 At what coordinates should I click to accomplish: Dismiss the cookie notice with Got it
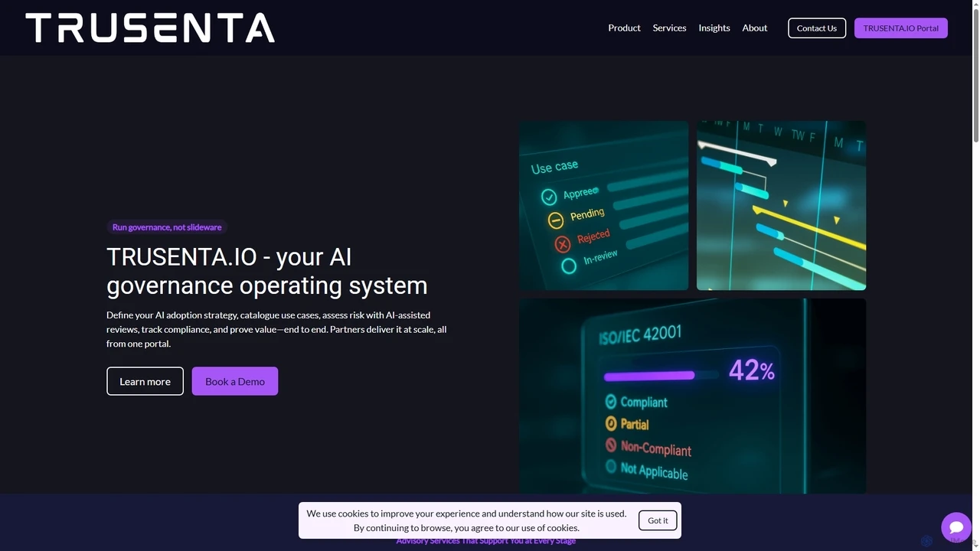point(658,520)
